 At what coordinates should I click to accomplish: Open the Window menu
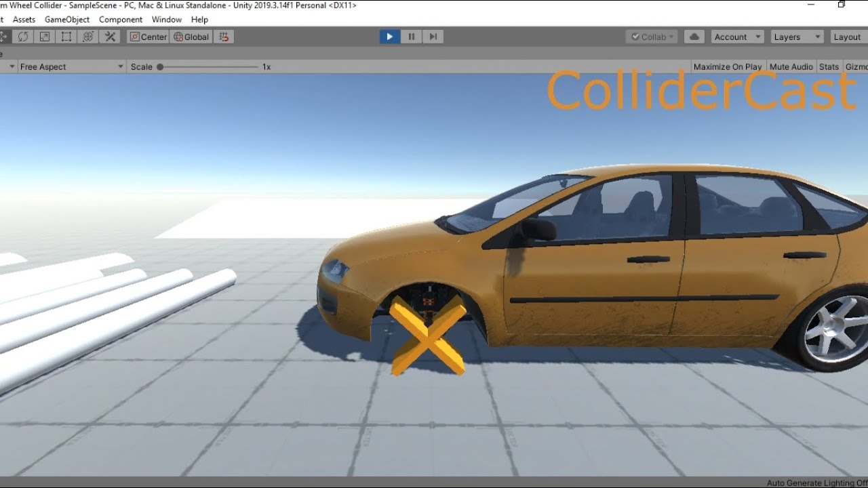point(167,20)
